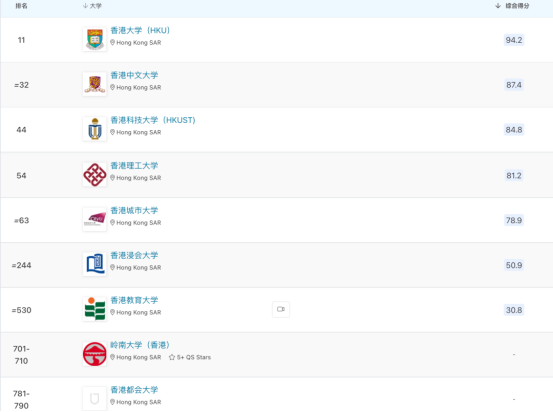Open the 香港都会大学 link
Viewport: 553px width, 412px height.
click(x=134, y=389)
